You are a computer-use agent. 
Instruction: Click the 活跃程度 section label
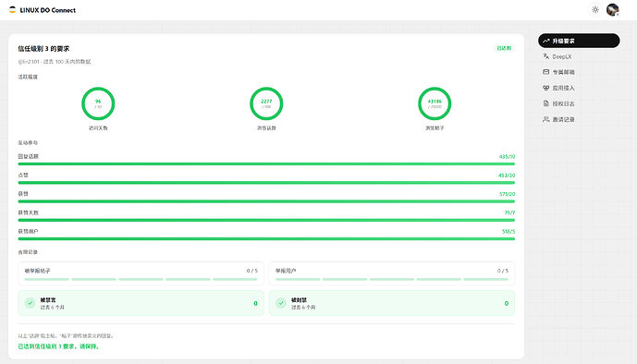coord(28,77)
